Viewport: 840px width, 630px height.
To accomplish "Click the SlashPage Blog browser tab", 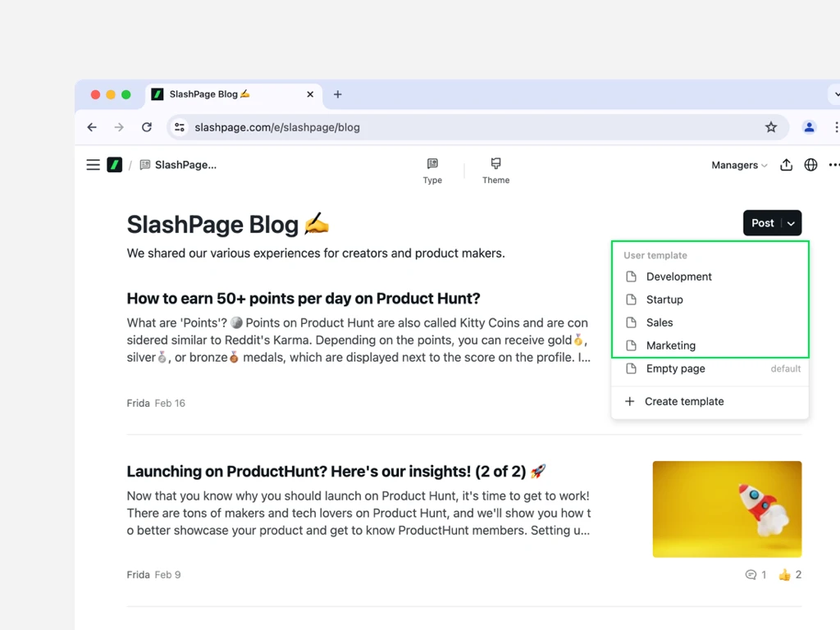I will point(234,95).
